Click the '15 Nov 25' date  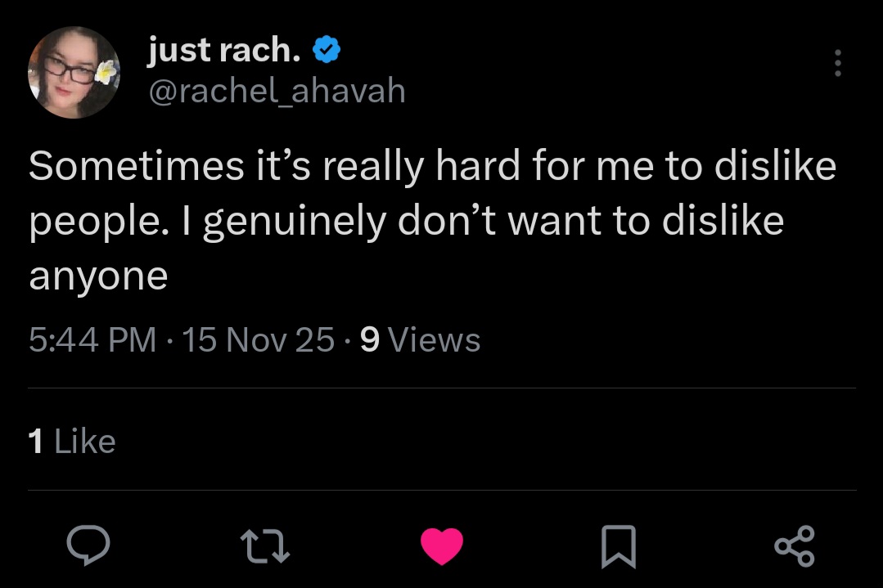coord(259,339)
